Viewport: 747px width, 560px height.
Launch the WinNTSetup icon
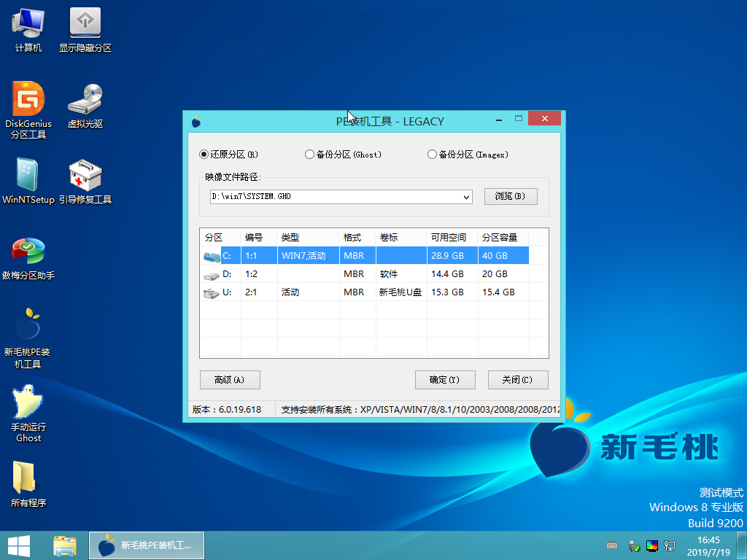point(28,181)
